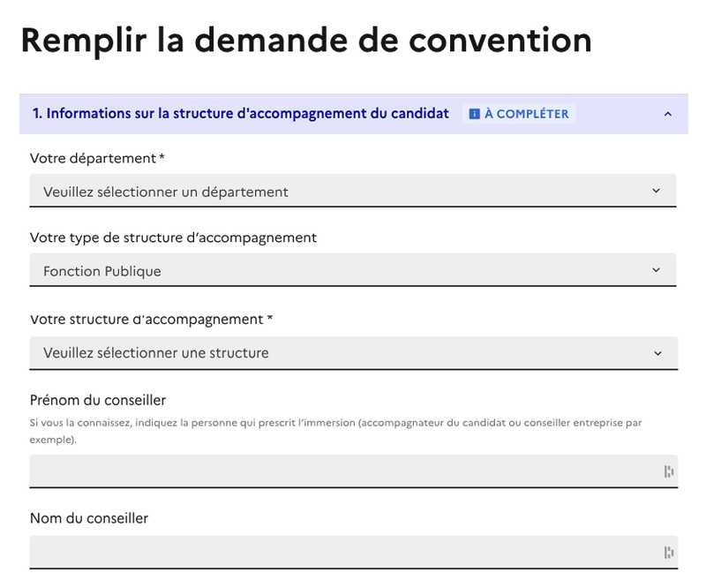
Task: Open the type de structure d'accompagnement dropdown
Action: pos(353,270)
